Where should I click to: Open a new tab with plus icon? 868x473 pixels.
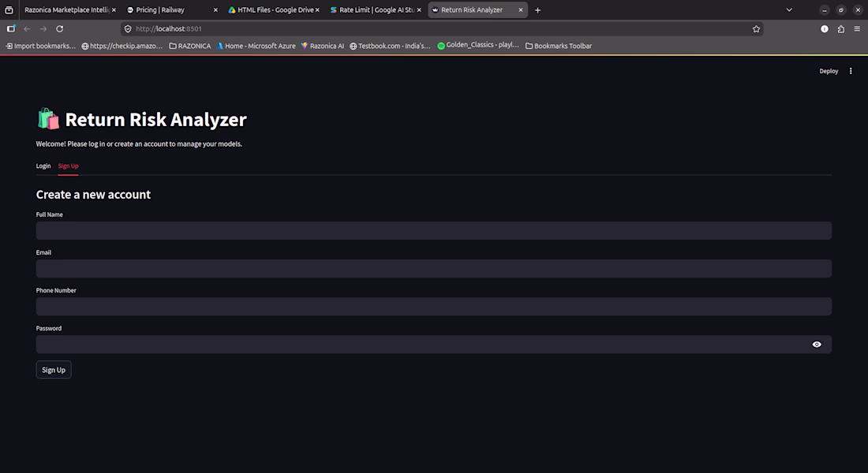pos(537,10)
